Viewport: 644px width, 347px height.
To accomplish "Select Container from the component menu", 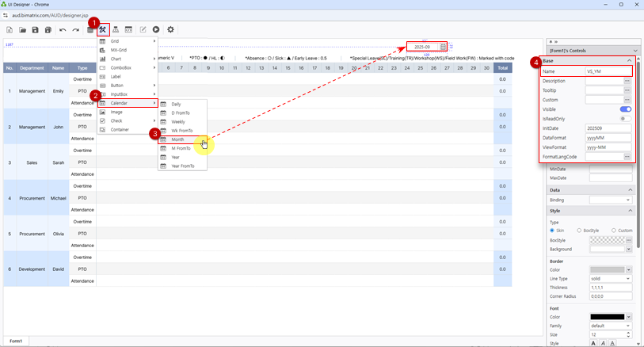I will [x=128, y=130].
